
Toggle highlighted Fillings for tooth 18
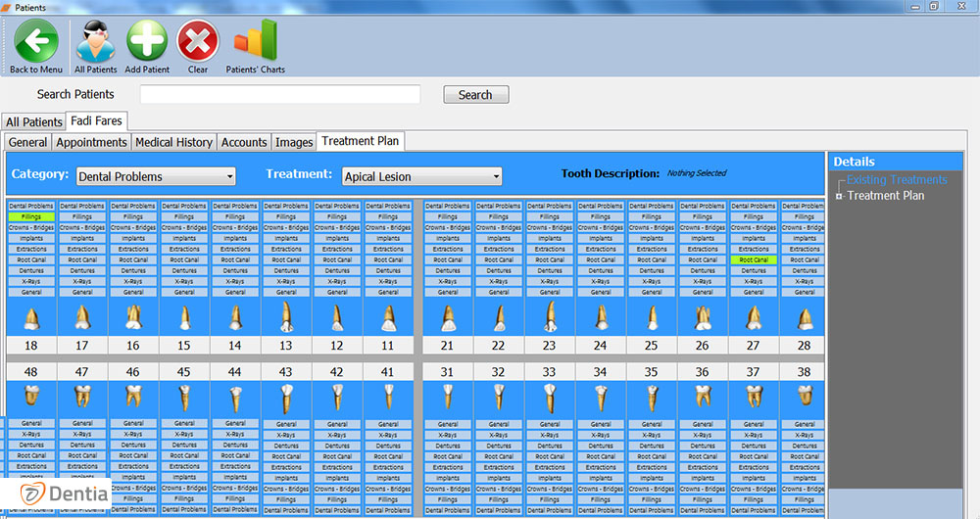coord(31,216)
